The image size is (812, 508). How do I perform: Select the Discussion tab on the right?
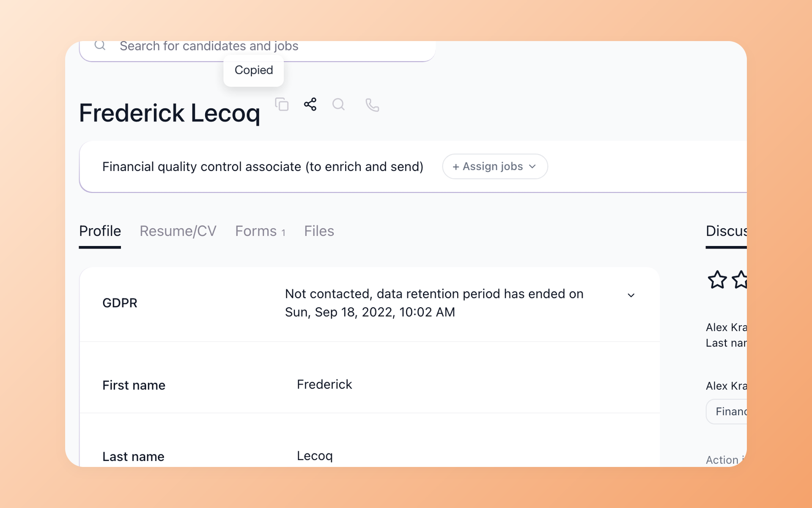(x=726, y=231)
